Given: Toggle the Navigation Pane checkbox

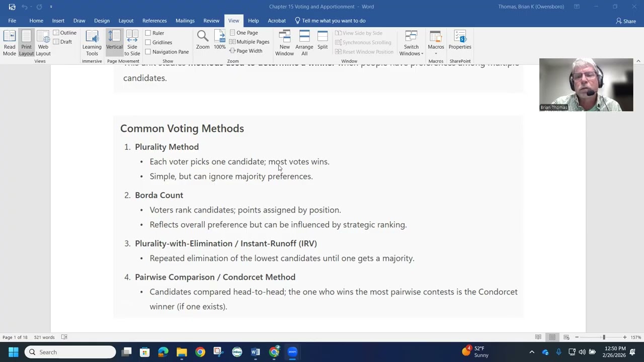Looking at the screenshot, I should 167,52.
